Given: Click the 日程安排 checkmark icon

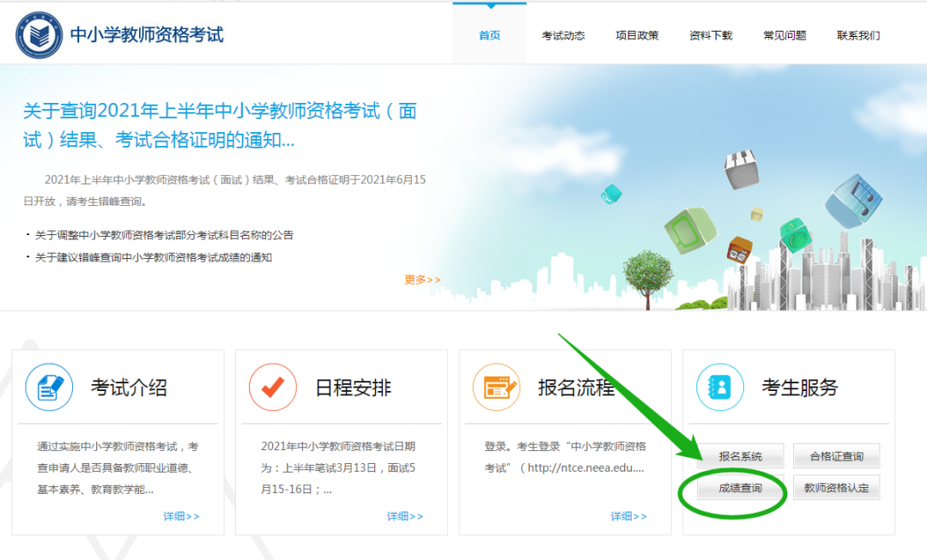Looking at the screenshot, I should (272, 388).
